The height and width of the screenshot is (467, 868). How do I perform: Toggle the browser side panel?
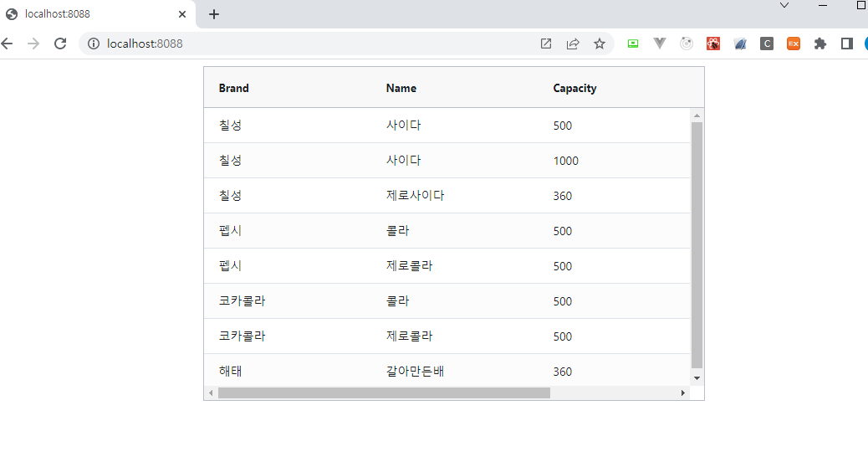click(x=847, y=44)
